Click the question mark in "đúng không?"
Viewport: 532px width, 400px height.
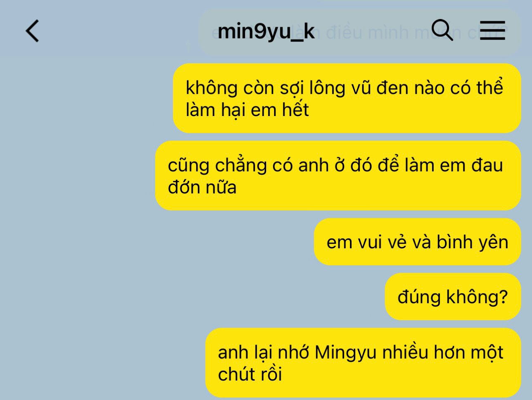click(503, 297)
